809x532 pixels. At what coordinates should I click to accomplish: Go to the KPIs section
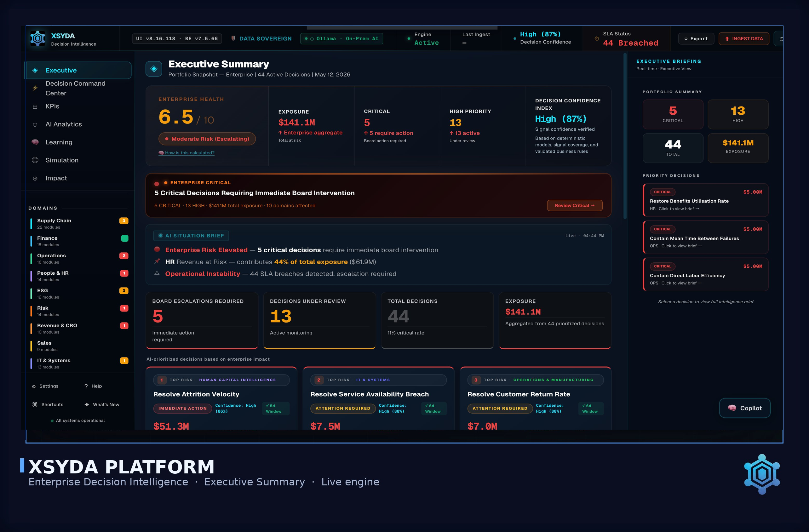click(78, 106)
